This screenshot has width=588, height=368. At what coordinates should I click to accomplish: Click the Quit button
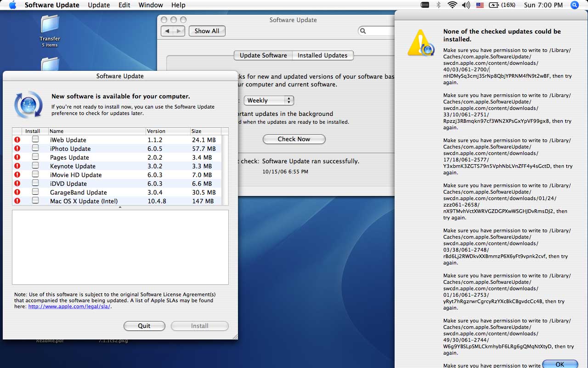pos(144,326)
